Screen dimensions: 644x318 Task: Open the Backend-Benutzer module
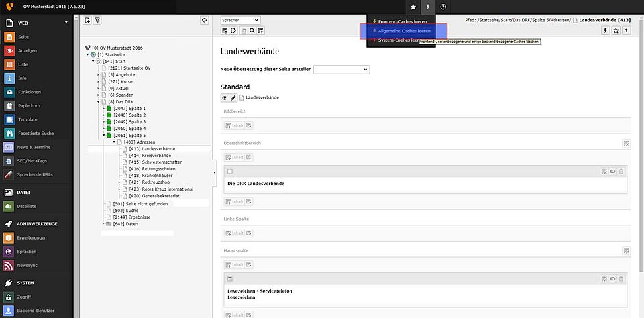(x=34, y=310)
